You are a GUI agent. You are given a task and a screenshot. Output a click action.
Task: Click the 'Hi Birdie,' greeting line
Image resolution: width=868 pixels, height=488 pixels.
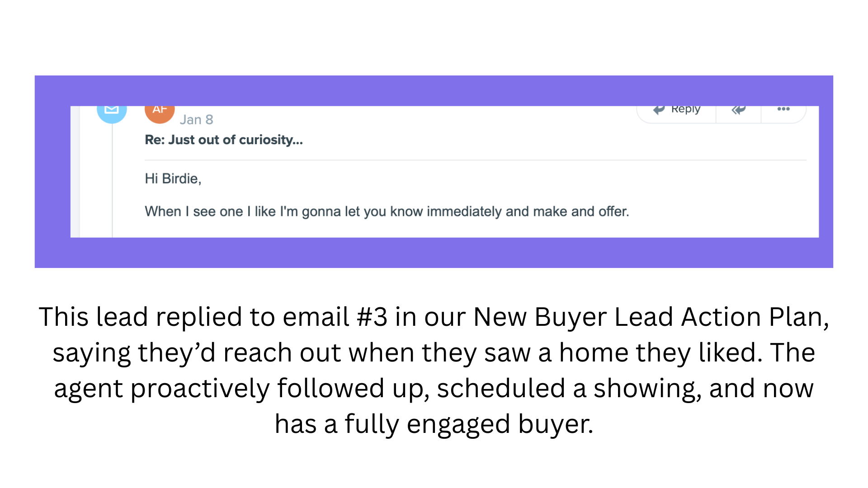tap(173, 179)
